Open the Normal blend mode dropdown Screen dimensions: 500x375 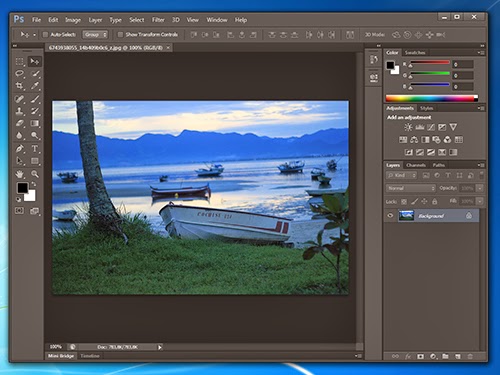(411, 188)
